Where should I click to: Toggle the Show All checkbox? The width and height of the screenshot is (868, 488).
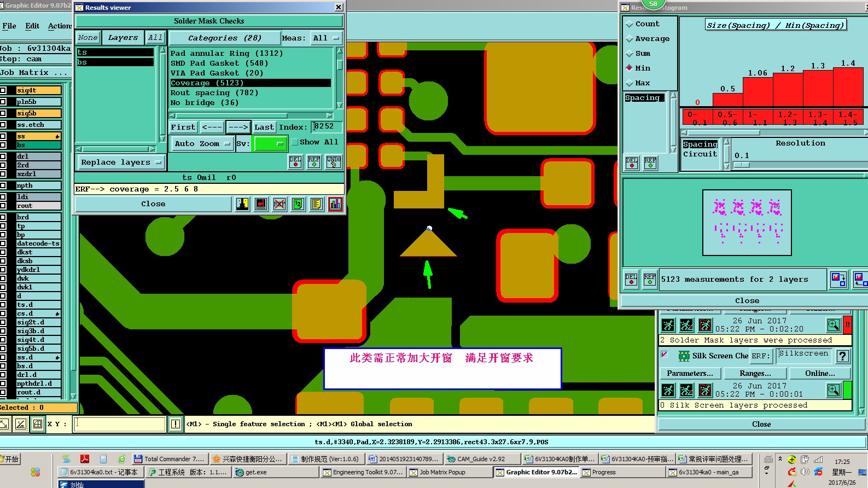pos(295,142)
